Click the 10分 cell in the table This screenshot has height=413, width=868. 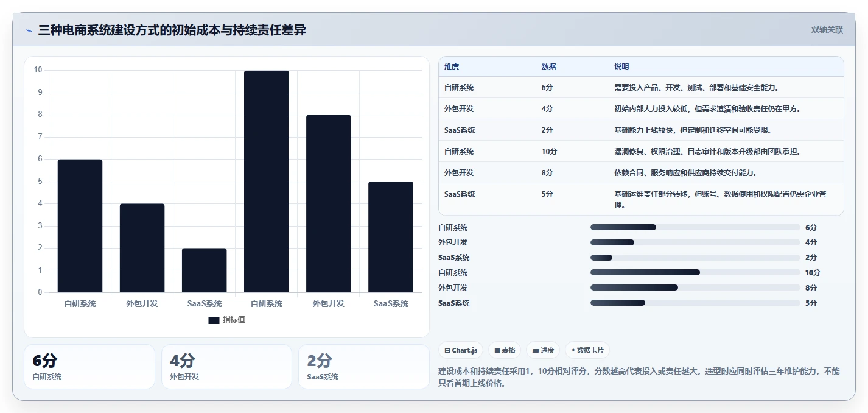pyautogui.click(x=549, y=152)
